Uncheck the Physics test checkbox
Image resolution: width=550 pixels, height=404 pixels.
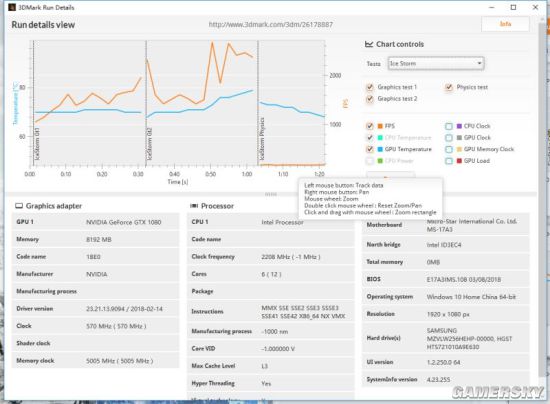coord(449,87)
